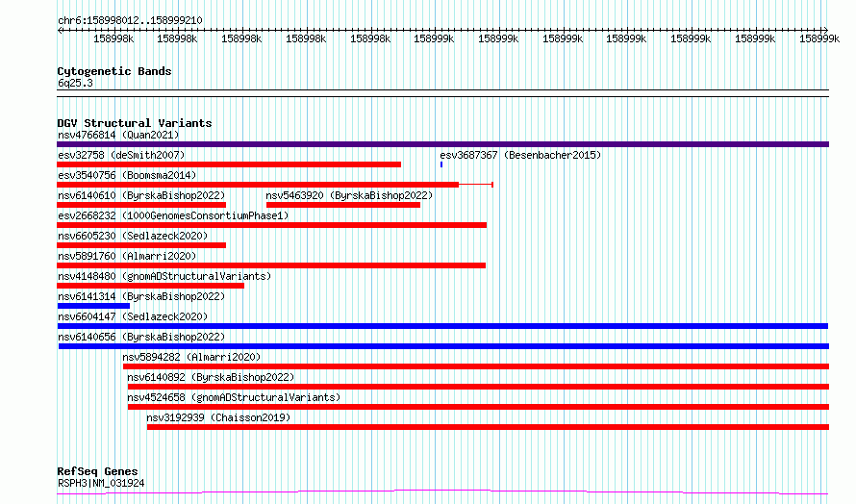Screen dimensions: 856x504
Task: Open the esv32758 (deSmith2007) variant label
Action: pyautogui.click(x=121, y=155)
